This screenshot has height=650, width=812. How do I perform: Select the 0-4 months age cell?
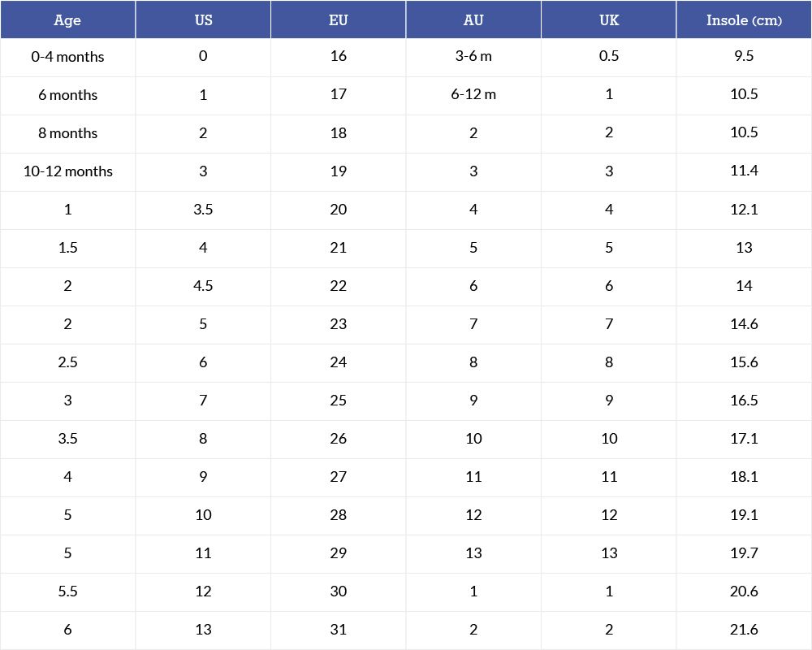tap(68, 57)
